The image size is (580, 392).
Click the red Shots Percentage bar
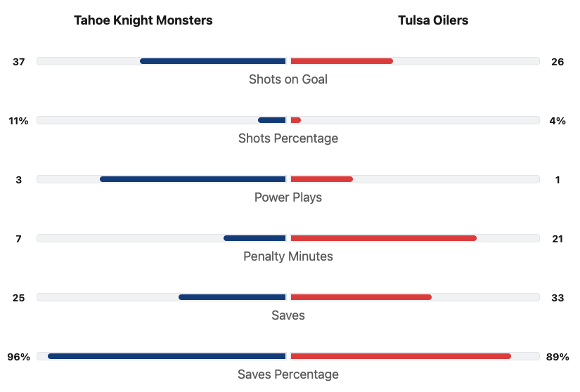tap(296, 120)
